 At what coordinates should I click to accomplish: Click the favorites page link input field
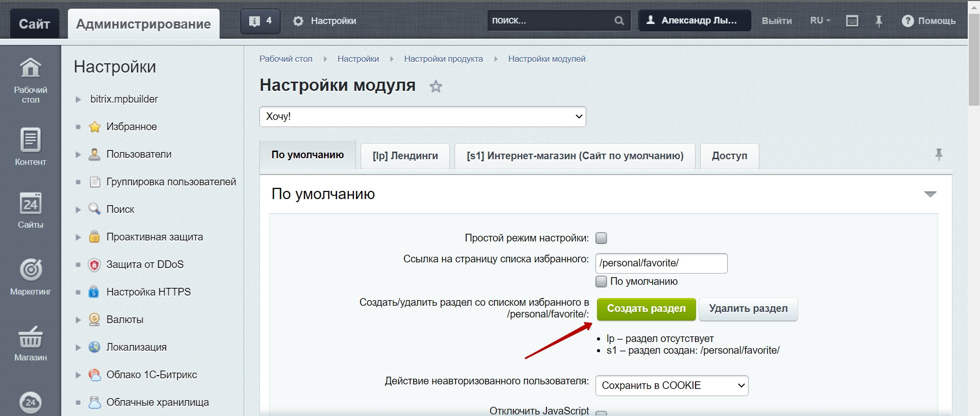pos(661,263)
